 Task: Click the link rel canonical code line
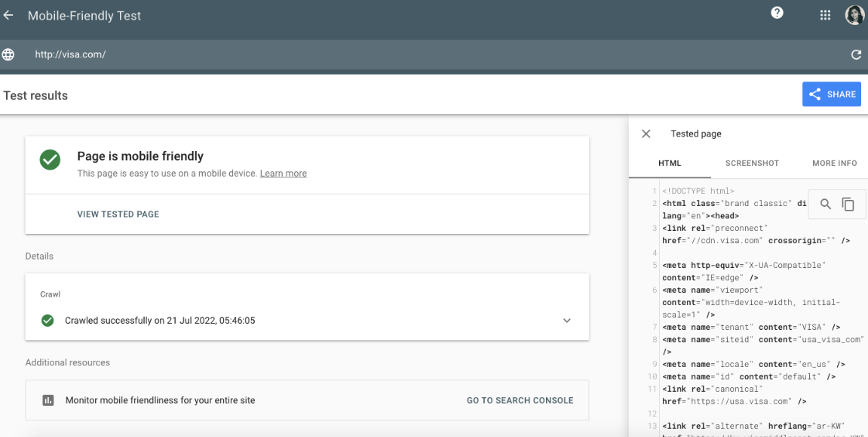pyautogui.click(x=734, y=395)
